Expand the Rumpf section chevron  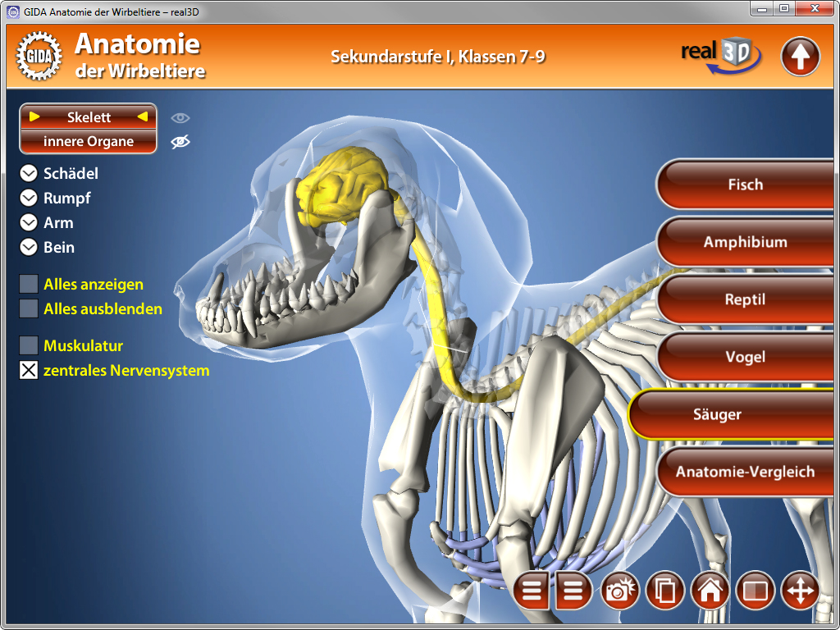pos(30,199)
